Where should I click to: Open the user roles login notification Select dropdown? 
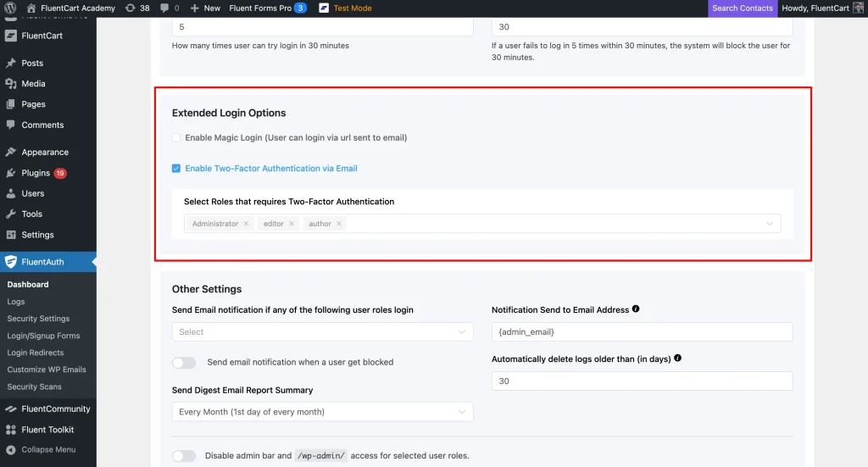coord(322,332)
